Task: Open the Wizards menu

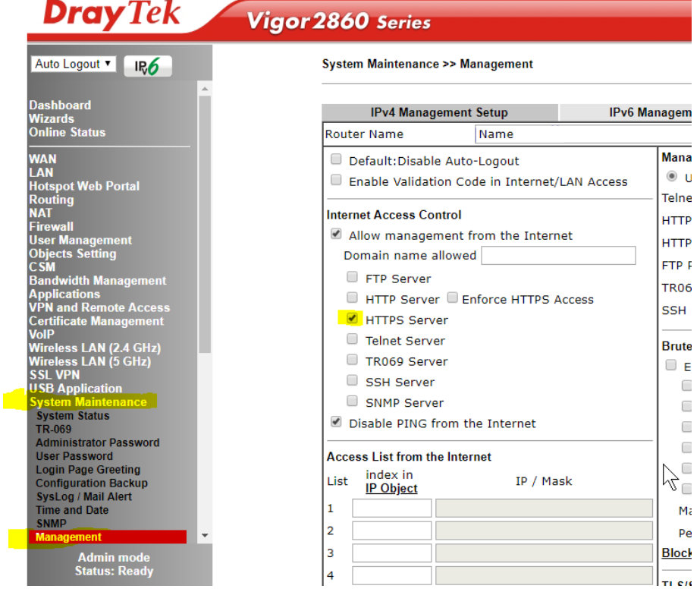Action: 52,119
